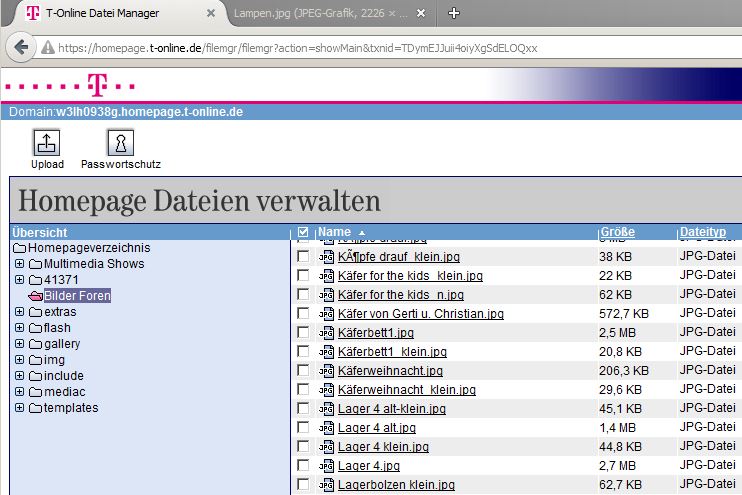Sort files by Größe column
This screenshot has width=742, height=495.
pyautogui.click(x=618, y=232)
